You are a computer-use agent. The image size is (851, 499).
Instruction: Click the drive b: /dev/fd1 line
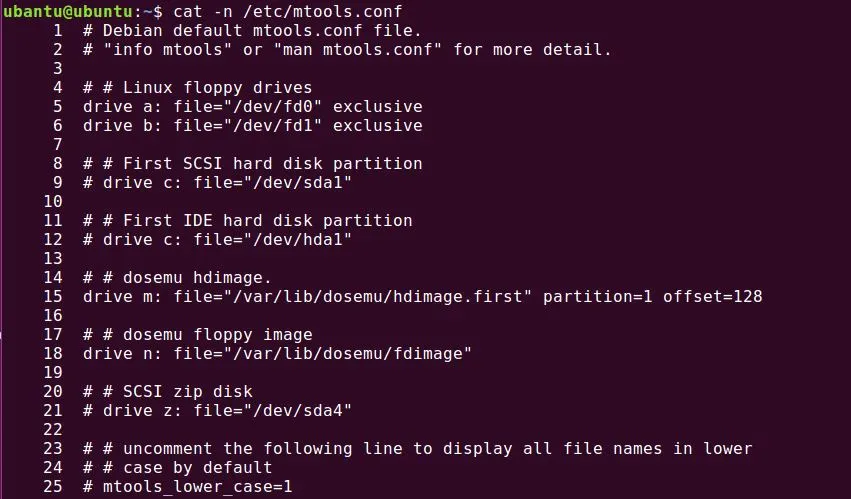pos(252,125)
